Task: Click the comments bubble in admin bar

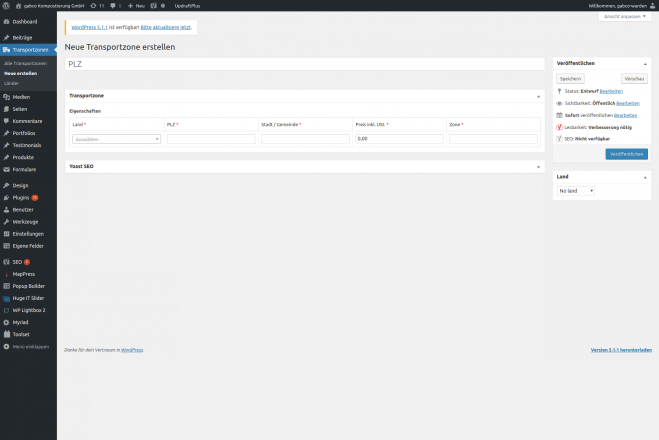Action: coord(114,5)
